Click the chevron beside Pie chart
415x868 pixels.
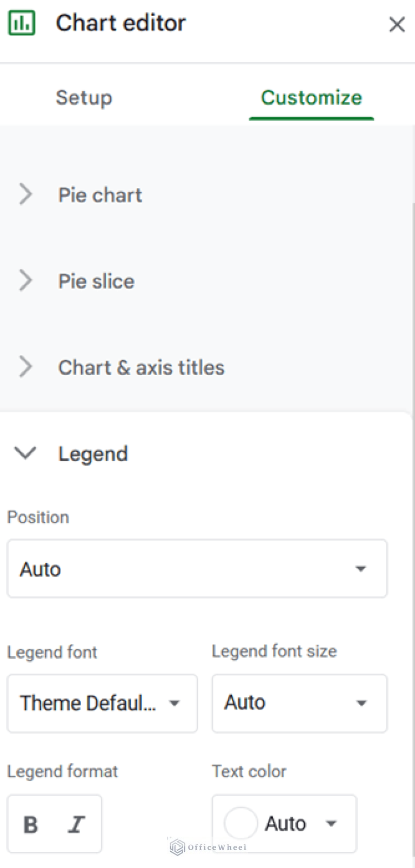25,194
